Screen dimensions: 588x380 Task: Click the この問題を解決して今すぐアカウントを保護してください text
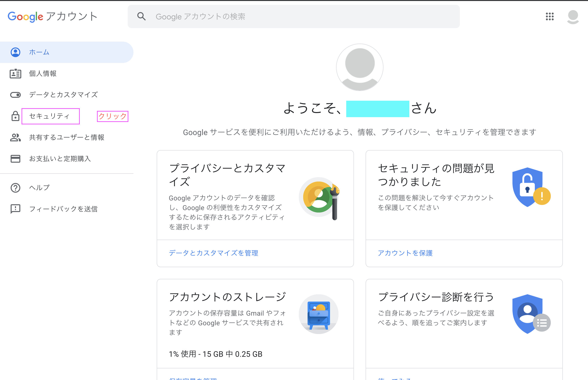click(436, 203)
